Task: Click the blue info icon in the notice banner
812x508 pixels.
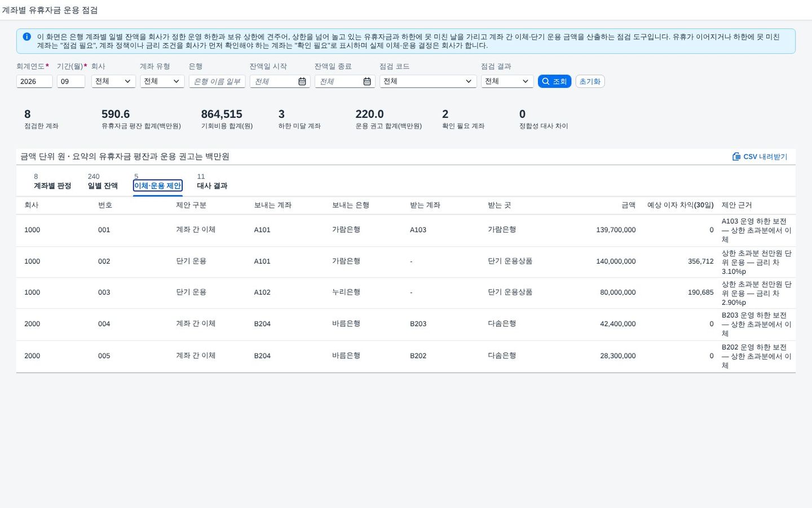Action: click(27, 37)
